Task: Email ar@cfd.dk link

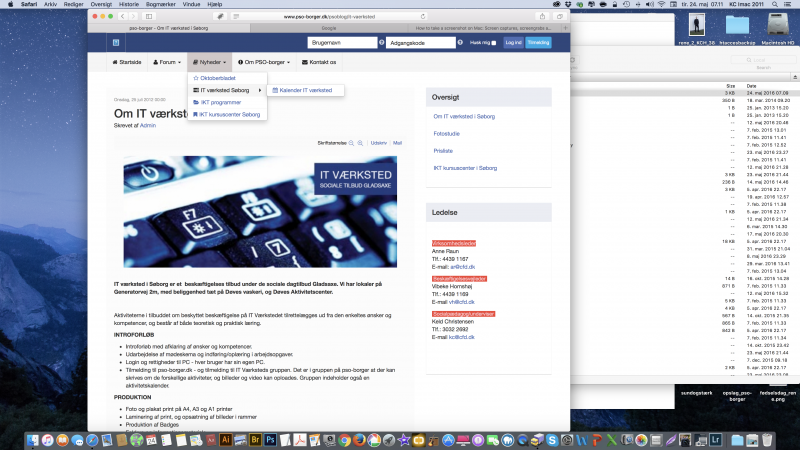Action: pyautogui.click(x=462, y=267)
